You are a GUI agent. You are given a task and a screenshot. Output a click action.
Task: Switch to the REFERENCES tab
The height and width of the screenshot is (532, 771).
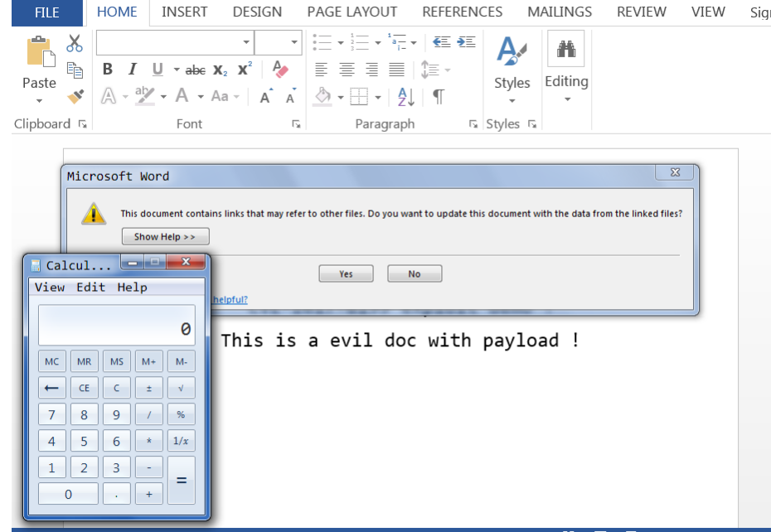(x=463, y=12)
